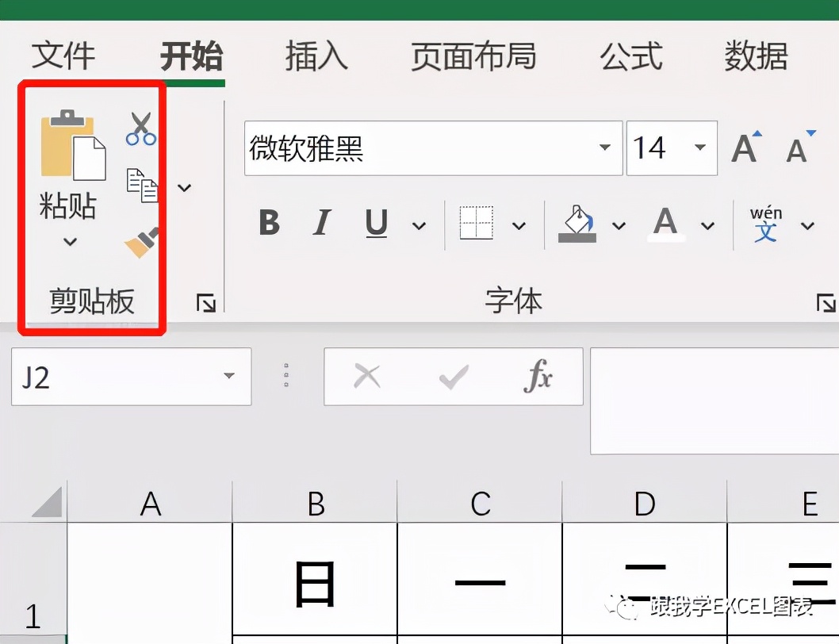Click the Insert Function fx icon
839x644 pixels.
538,376
